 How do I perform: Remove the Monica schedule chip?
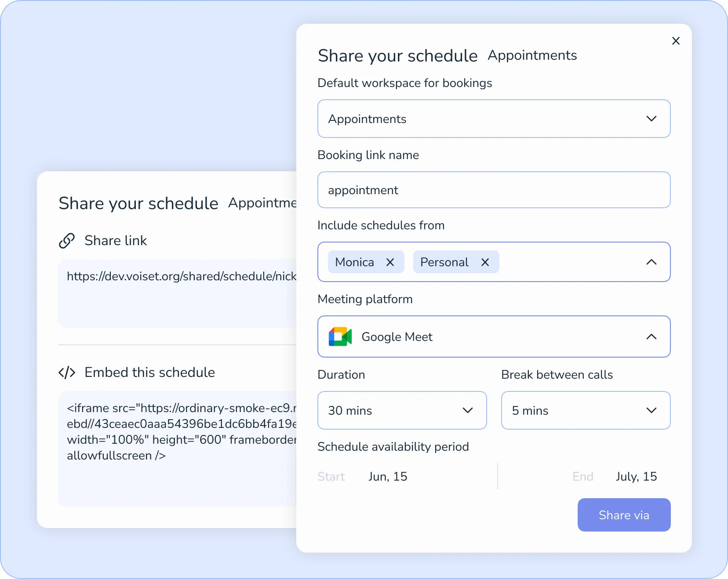pyautogui.click(x=390, y=262)
